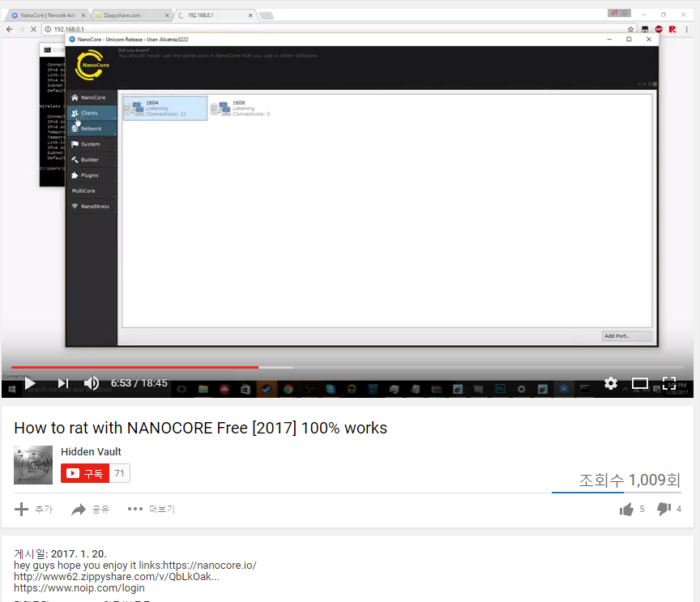Click the view count 조회수 1,009회

tap(630, 480)
